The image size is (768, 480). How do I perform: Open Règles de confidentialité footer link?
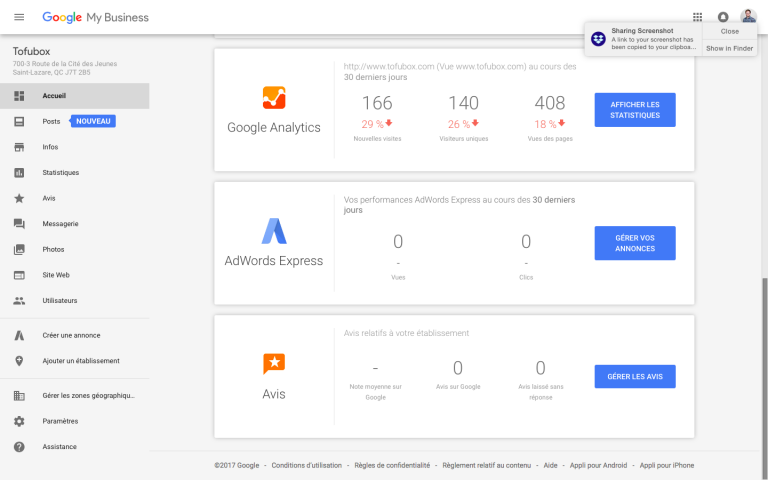(392, 465)
